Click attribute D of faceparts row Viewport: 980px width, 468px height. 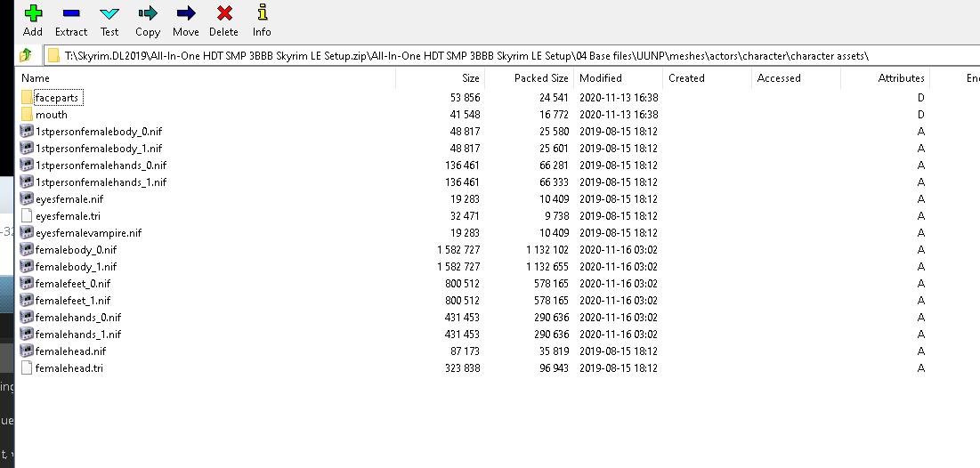[x=920, y=98]
